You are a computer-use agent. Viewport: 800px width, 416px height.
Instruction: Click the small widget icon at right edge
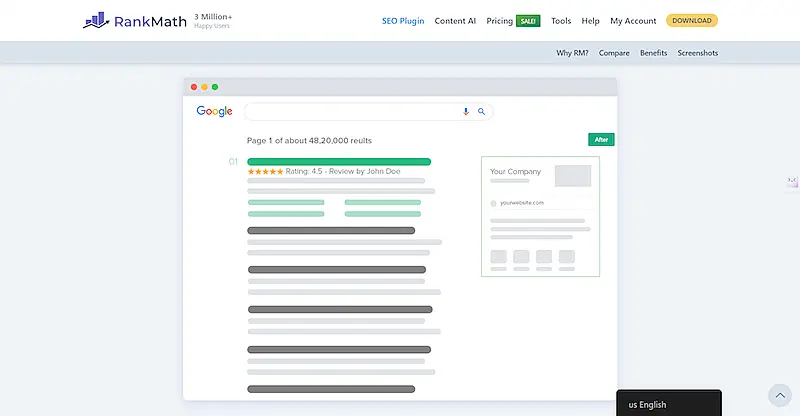793,182
